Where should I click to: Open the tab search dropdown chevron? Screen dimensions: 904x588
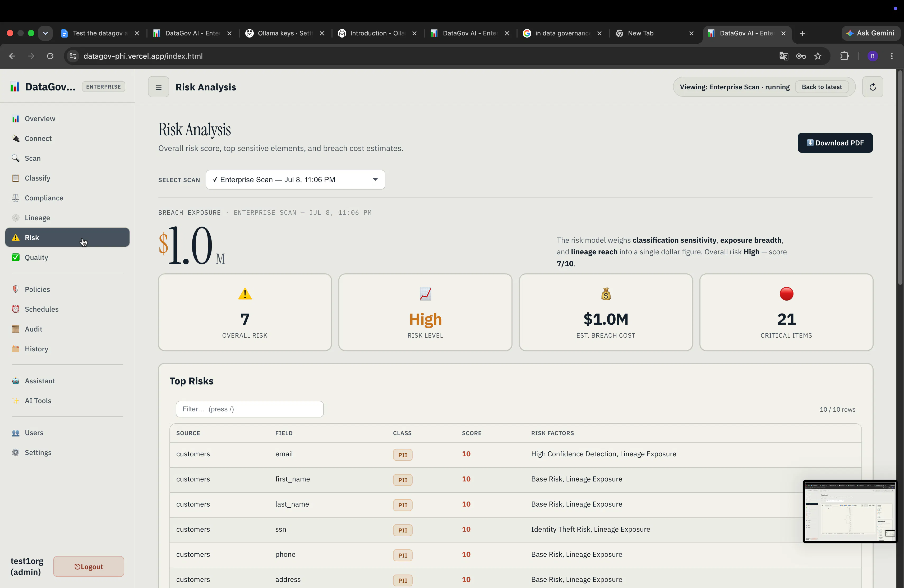(45, 33)
